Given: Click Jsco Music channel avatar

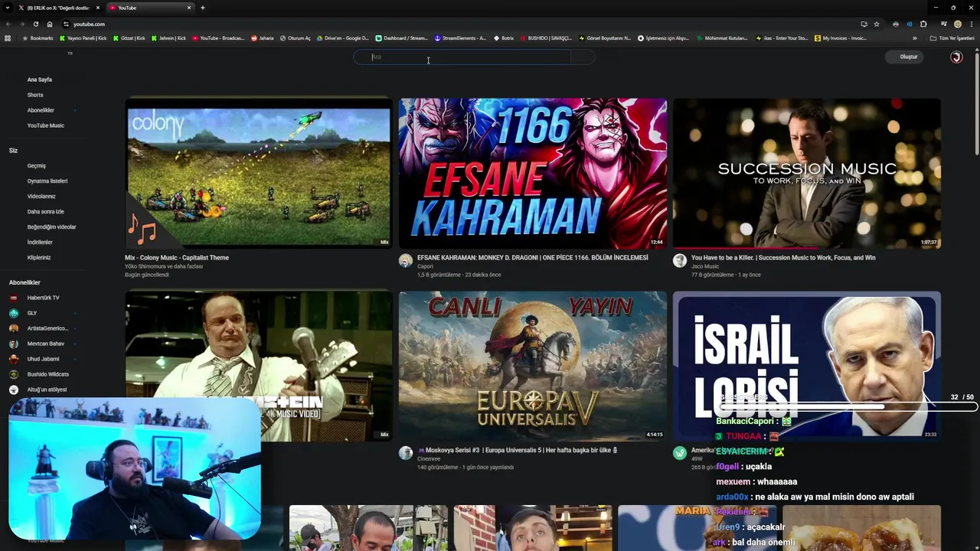Looking at the screenshot, I should tap(679, 261).
